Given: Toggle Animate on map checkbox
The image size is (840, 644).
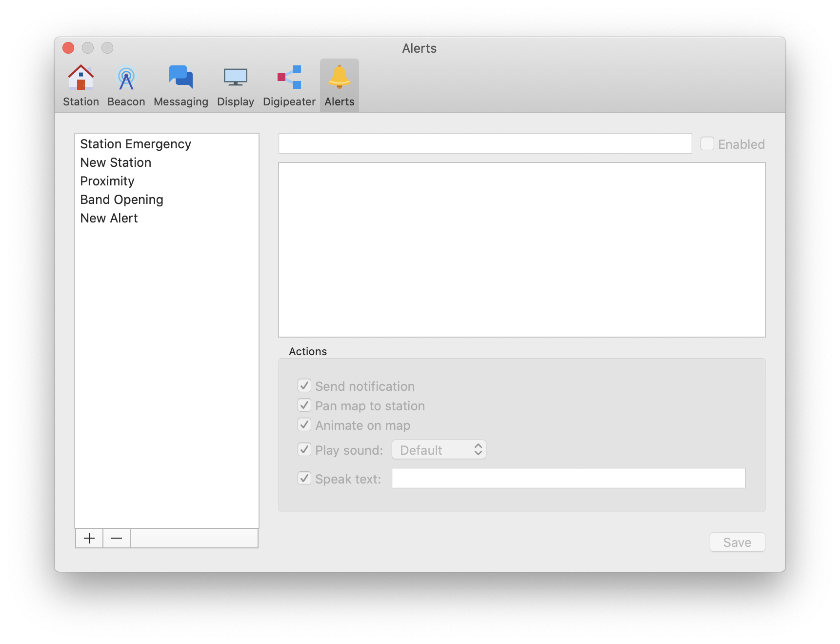Looking at the screenshot, I should click(x=304, y=425).
